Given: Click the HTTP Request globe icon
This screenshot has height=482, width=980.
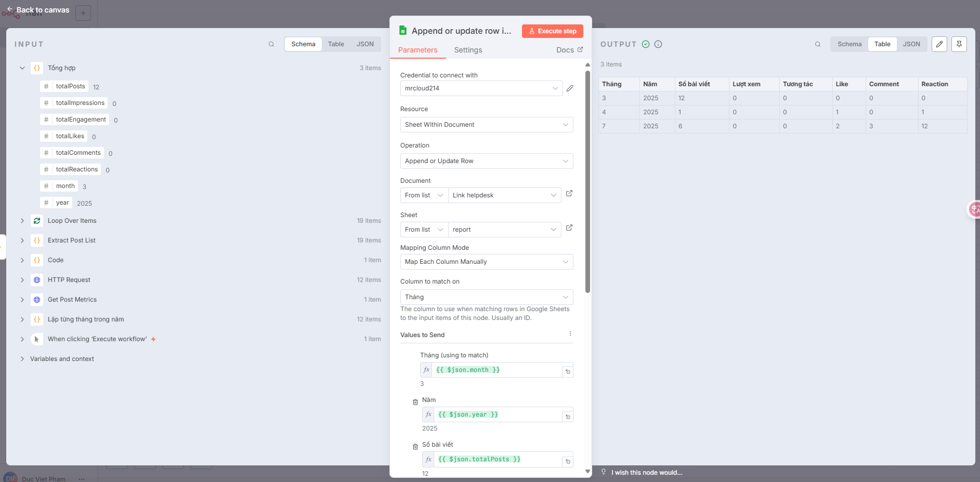Looking at the screenshot, I should point(37,280).
